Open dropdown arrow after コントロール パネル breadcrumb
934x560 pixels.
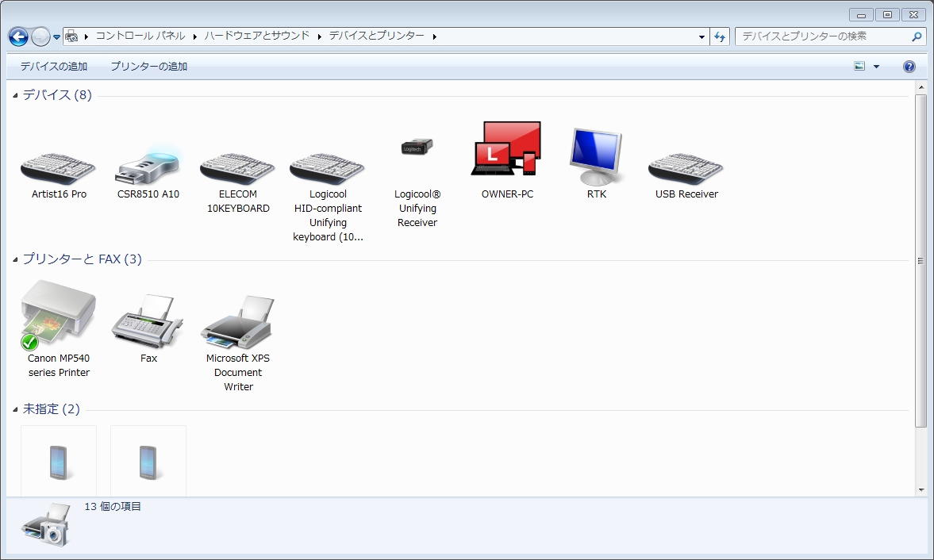pyautogui.click(x=194, y=37)
